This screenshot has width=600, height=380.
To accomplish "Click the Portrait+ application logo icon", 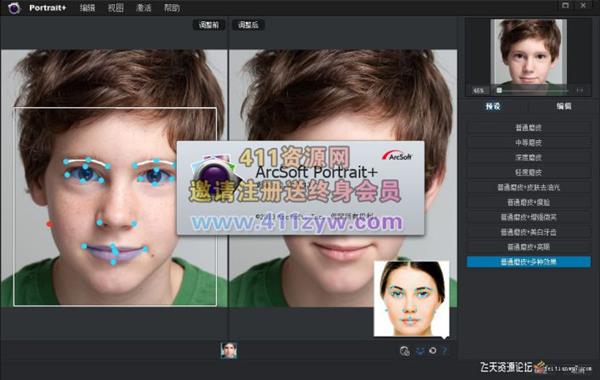I will coord(14,8).
